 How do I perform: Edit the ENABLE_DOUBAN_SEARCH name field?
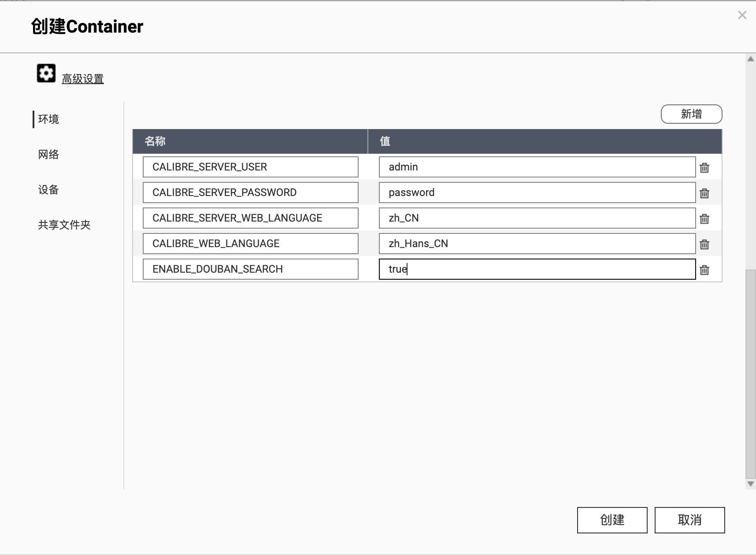251,269
